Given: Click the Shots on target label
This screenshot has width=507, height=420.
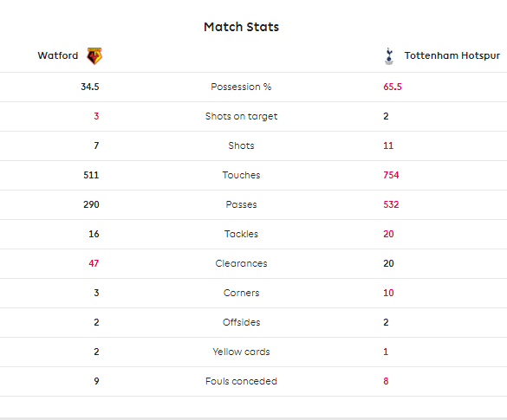Looking at the screenshot, I should click(241, 116).
